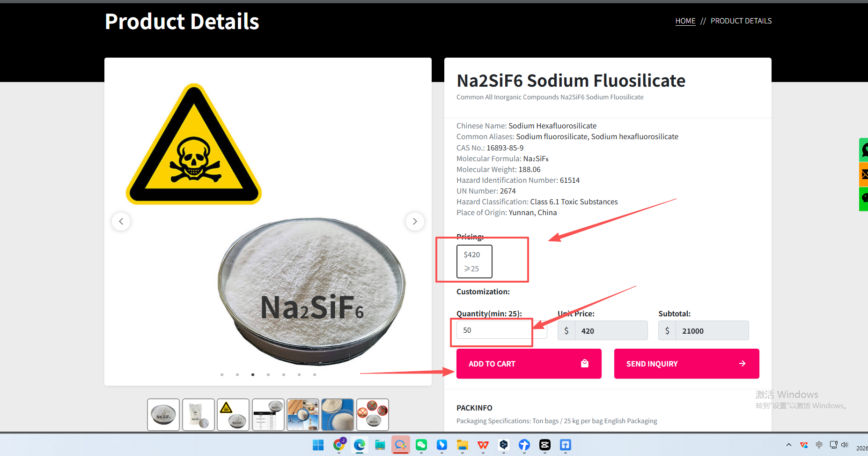Show the prohibited uses thumbnail with red crosses
Image resolution: width=868 pixels, height=456 pixels.
tap(373, 415)
